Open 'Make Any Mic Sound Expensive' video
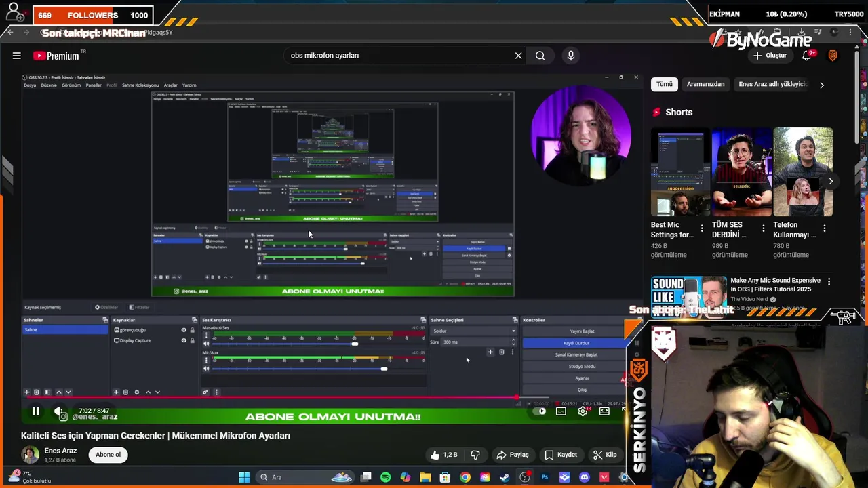 776,285
